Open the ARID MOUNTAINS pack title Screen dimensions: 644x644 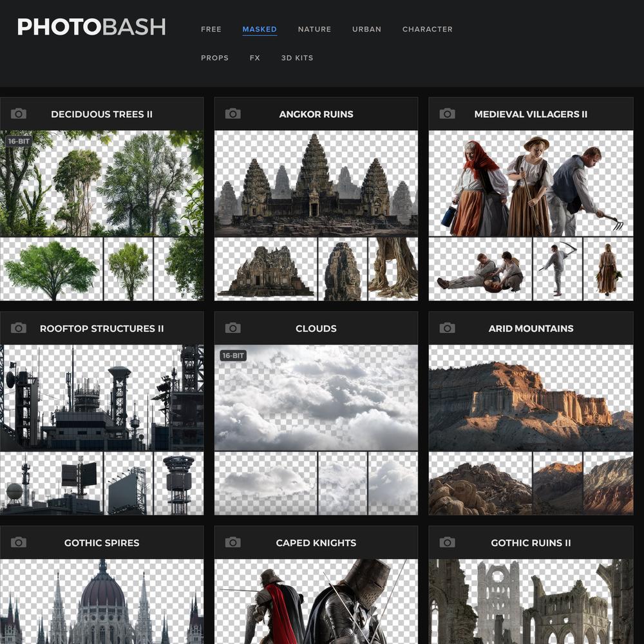pyautogui.click(x=531, y=328)
